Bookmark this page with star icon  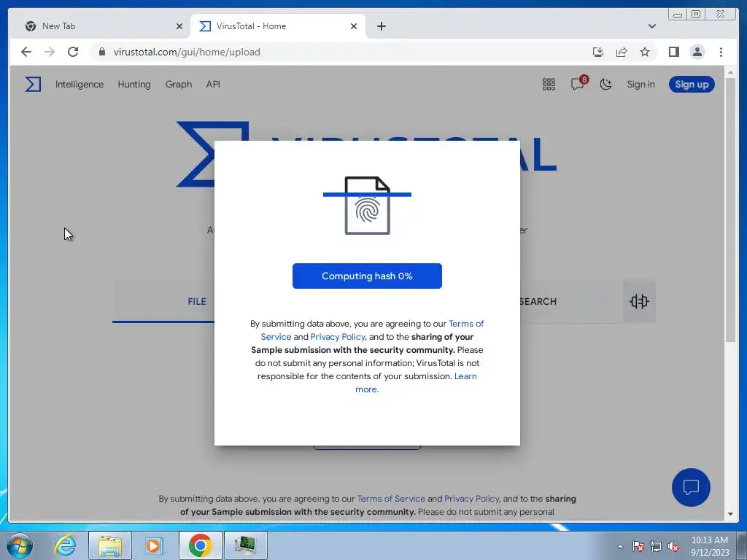click(x=645, y=52)
